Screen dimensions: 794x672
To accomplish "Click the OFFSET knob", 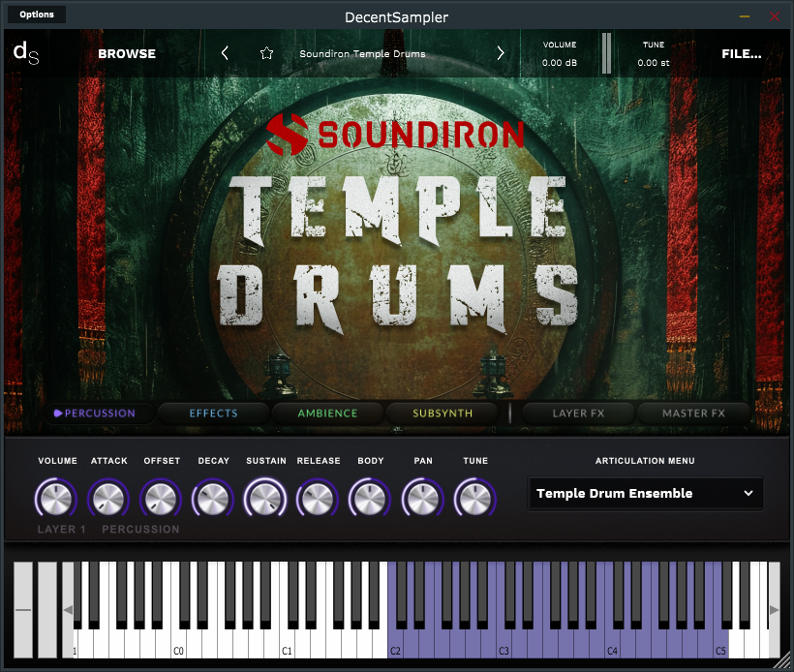I will (x=161, y=499).
